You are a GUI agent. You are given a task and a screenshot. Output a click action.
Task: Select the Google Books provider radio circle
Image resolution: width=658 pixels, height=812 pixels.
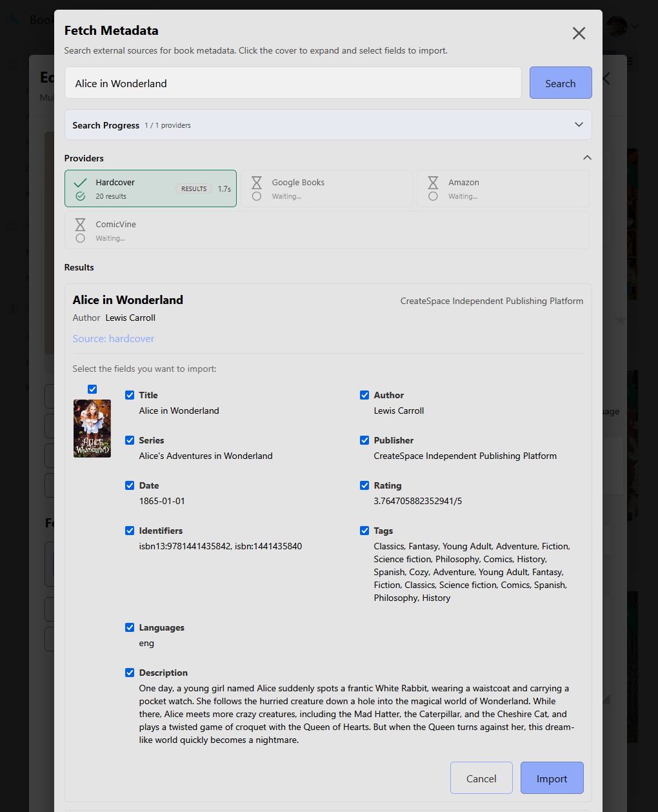pyautogui.click(x=257, y=196)
